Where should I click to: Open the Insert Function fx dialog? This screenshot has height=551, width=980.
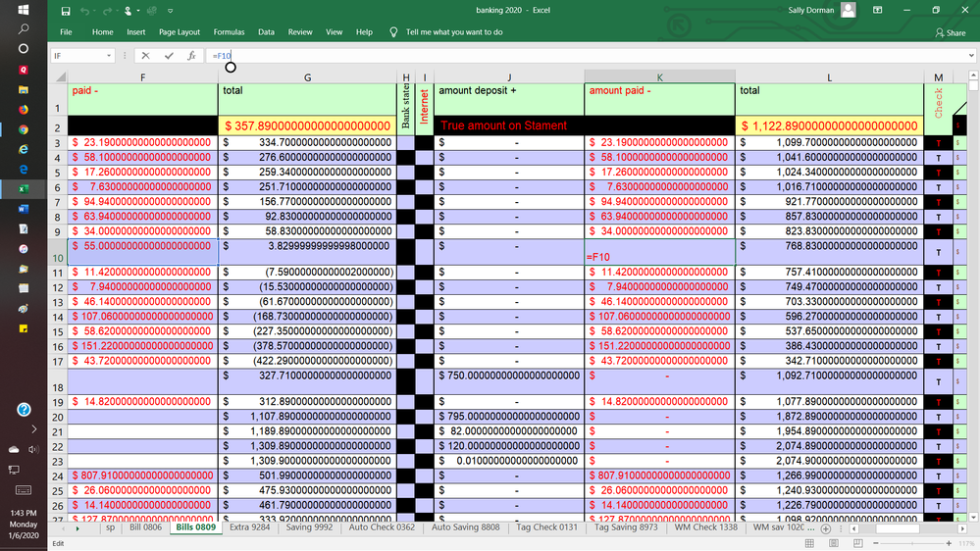point(192,56)
